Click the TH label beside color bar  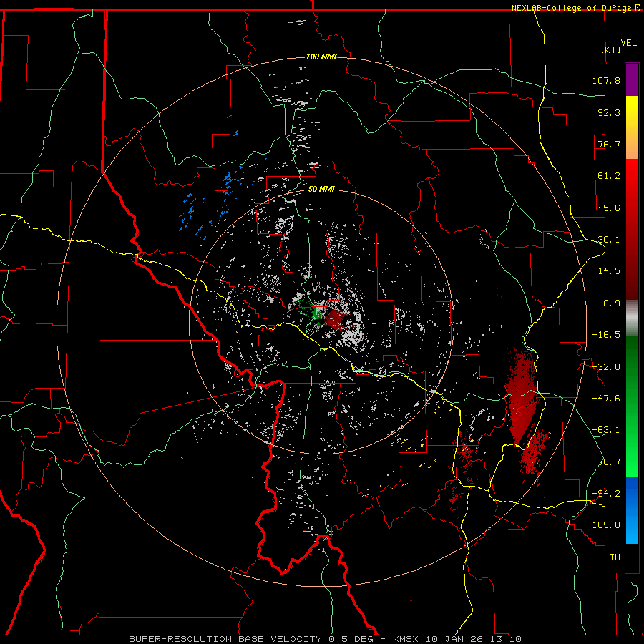coord(615,557)
